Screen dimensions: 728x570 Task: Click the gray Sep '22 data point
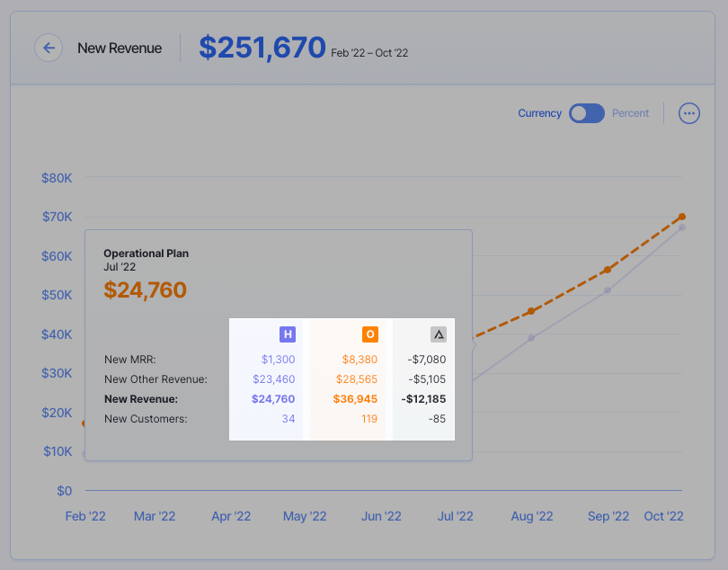608,289
